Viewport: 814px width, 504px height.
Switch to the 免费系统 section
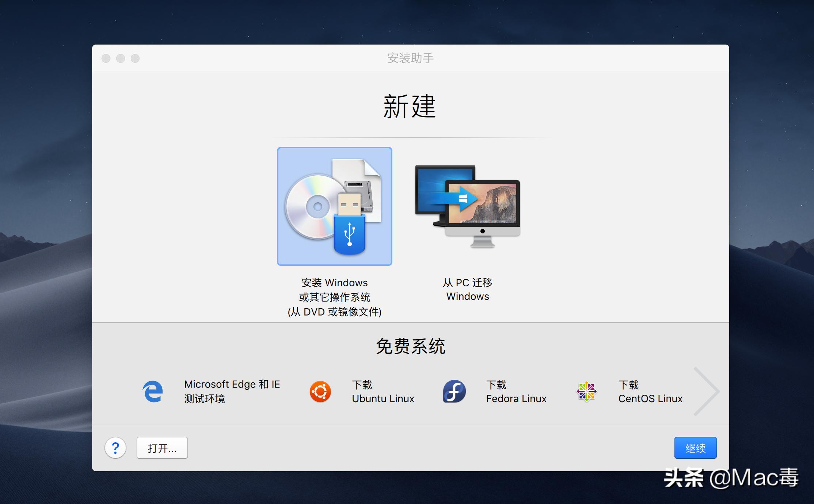(x=410, y=346)
